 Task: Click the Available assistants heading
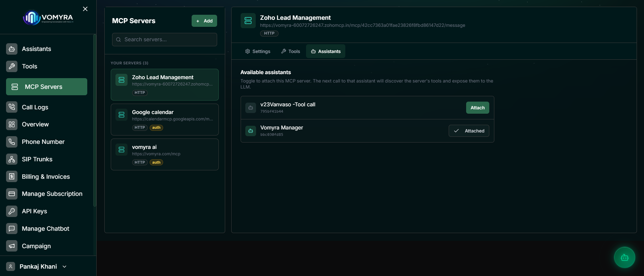pos(266,72)
